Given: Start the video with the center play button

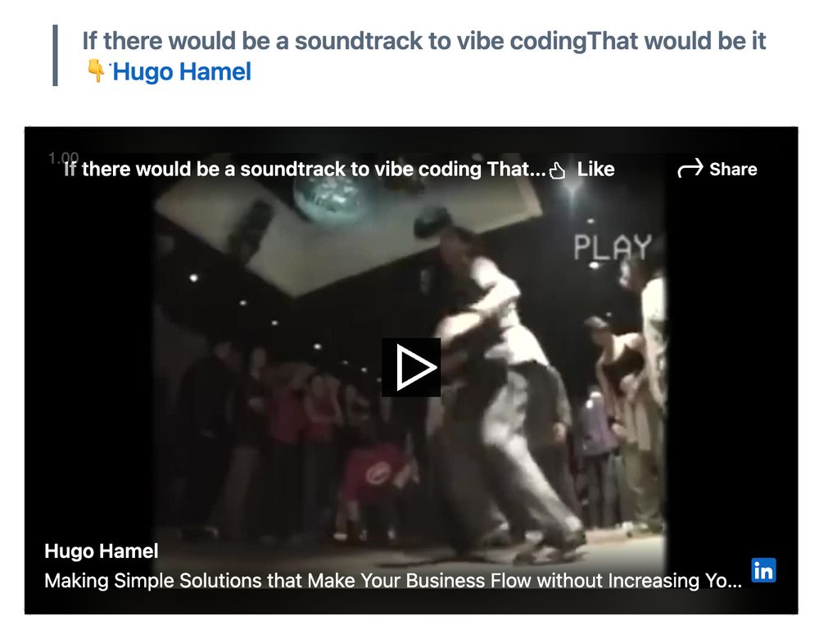Looking at the screenshot, I should (411, 367).
